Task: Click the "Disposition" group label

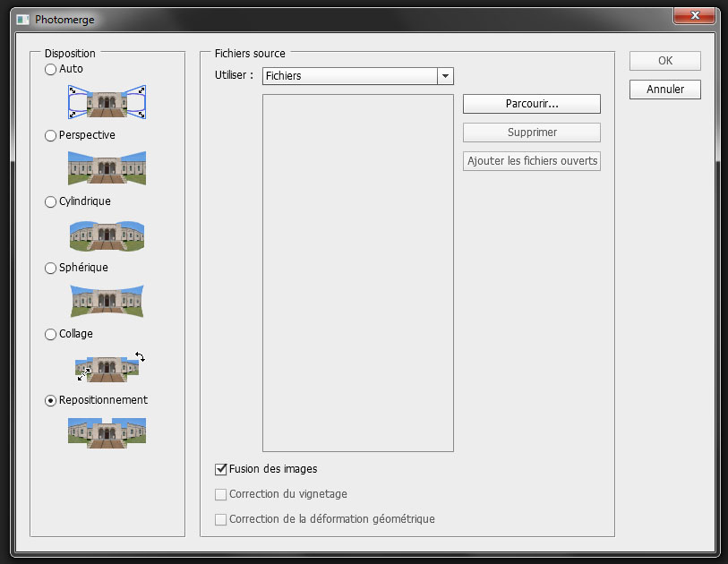Action: pyautogui.click(x=70, y=54)
